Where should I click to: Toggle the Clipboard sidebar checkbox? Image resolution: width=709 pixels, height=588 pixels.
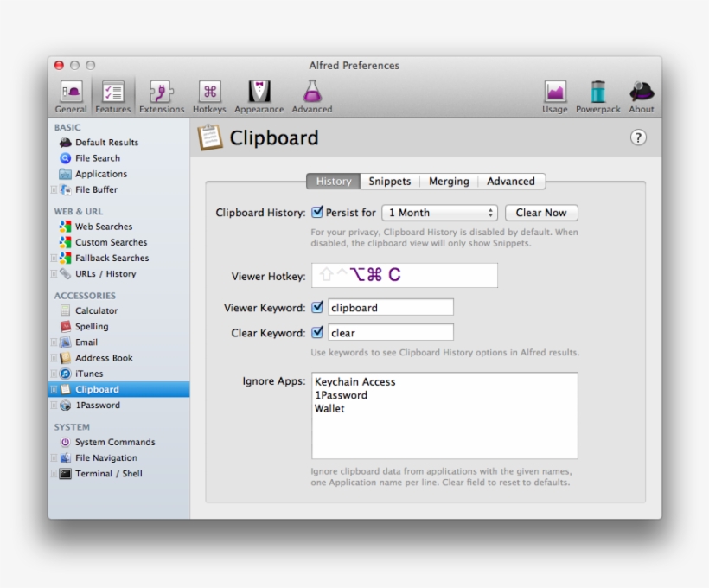tap(54, 389)
